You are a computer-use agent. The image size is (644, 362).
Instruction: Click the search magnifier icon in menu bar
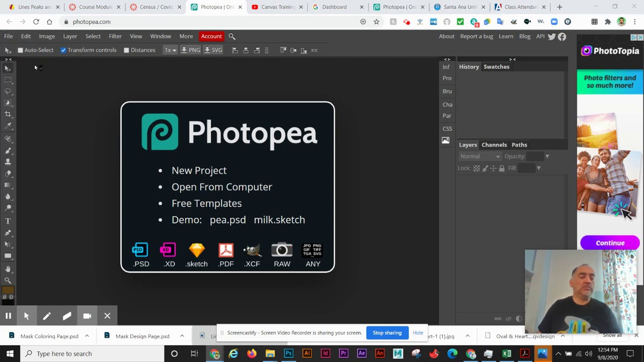click(232, 36)
